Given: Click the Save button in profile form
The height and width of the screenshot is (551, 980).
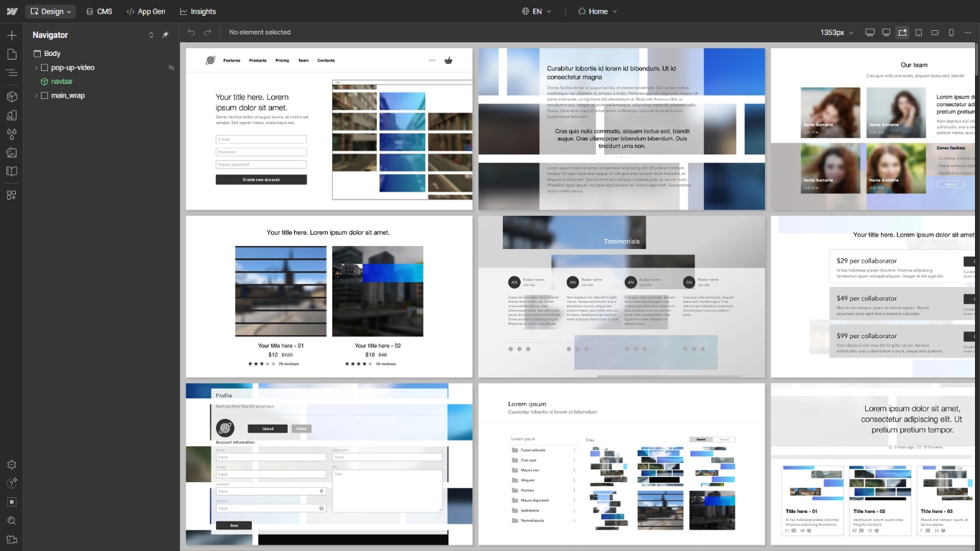Looking at the screenshot, I should click(234, 525).
